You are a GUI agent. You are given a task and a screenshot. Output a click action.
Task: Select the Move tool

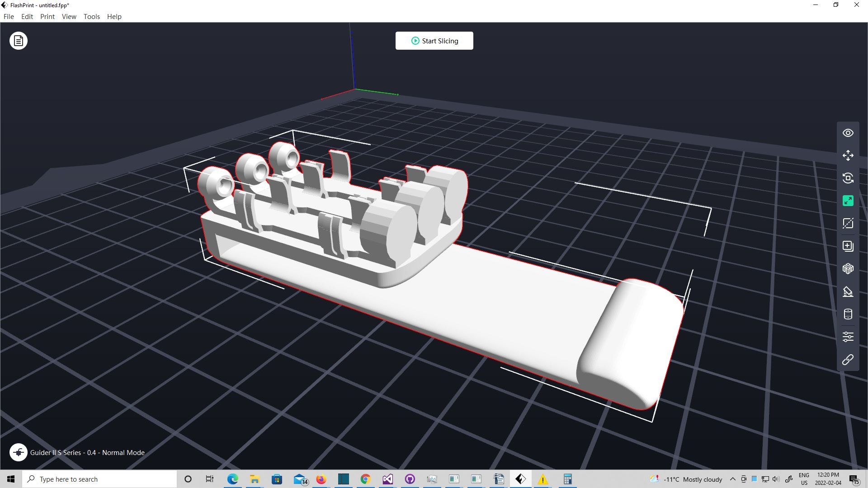pyautogui.click(x=848, y=155)
